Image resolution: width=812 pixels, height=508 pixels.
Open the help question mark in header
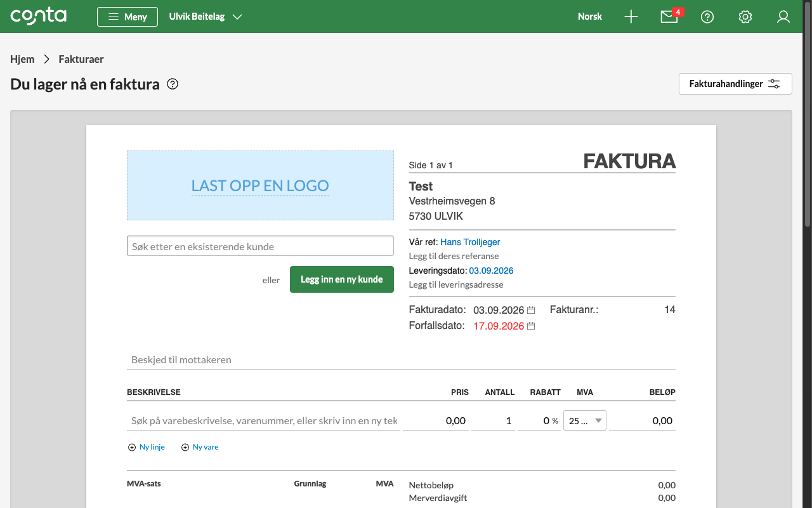[x=707, y=17]
